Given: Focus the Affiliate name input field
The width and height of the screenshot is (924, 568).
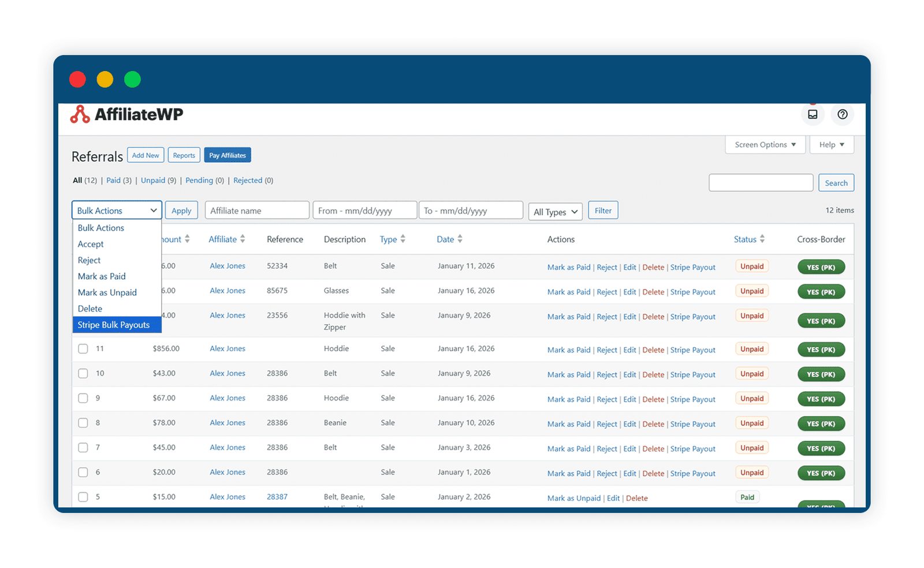Looking at the screenshot, I should click(257, 210).
